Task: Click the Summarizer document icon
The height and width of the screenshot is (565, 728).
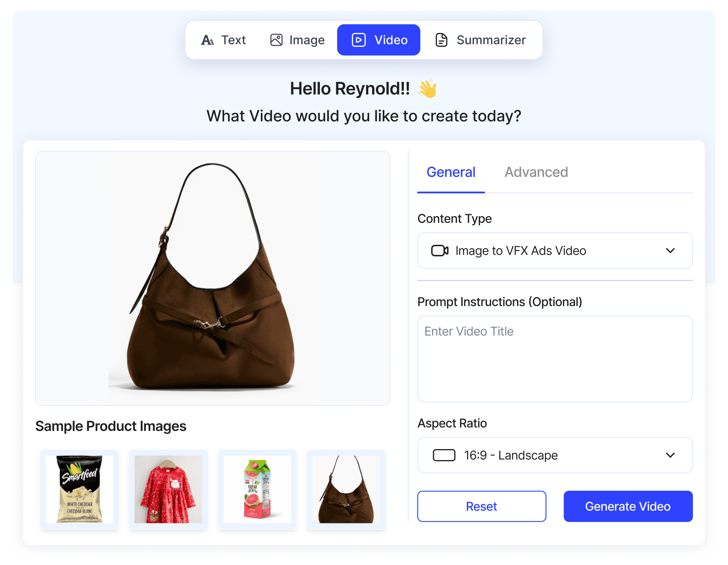Action: (441, 40)
